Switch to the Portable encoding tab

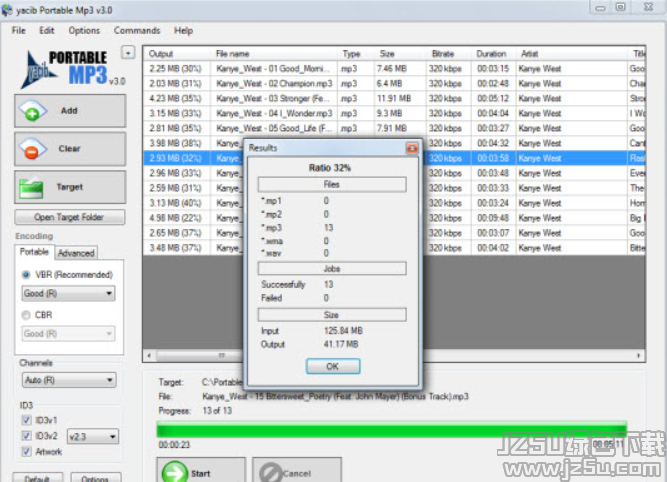pyautogui.click(x=34, y=252)
